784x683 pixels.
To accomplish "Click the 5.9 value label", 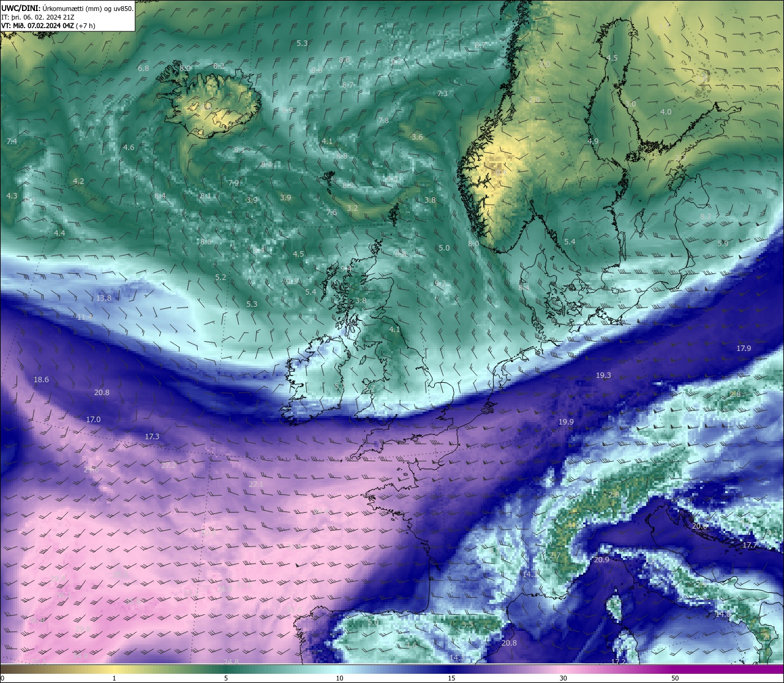I will click(723, 243).
